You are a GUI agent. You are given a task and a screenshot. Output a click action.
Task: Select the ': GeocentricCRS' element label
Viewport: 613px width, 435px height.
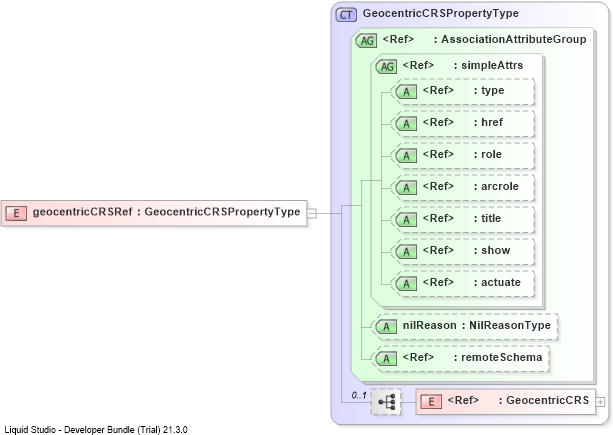click(543, 401)
